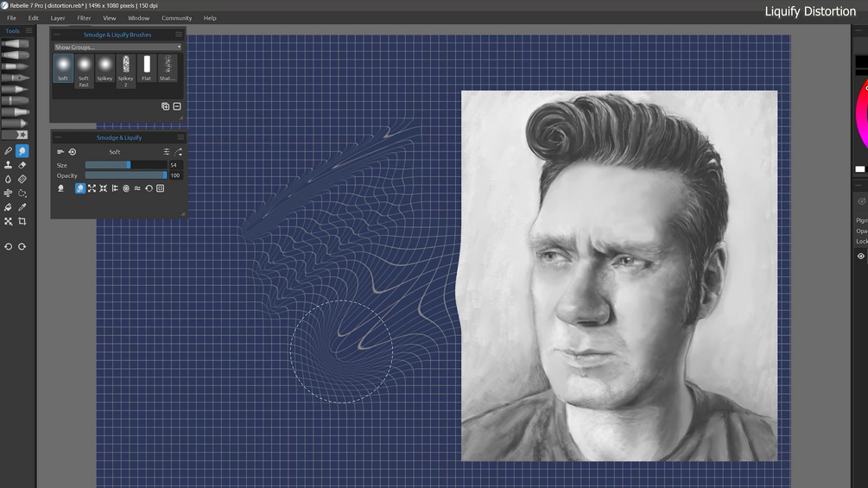Screen dimensions: 868x488
Task: Select the Color picker eyedropper tool
Action: point(22,207)
